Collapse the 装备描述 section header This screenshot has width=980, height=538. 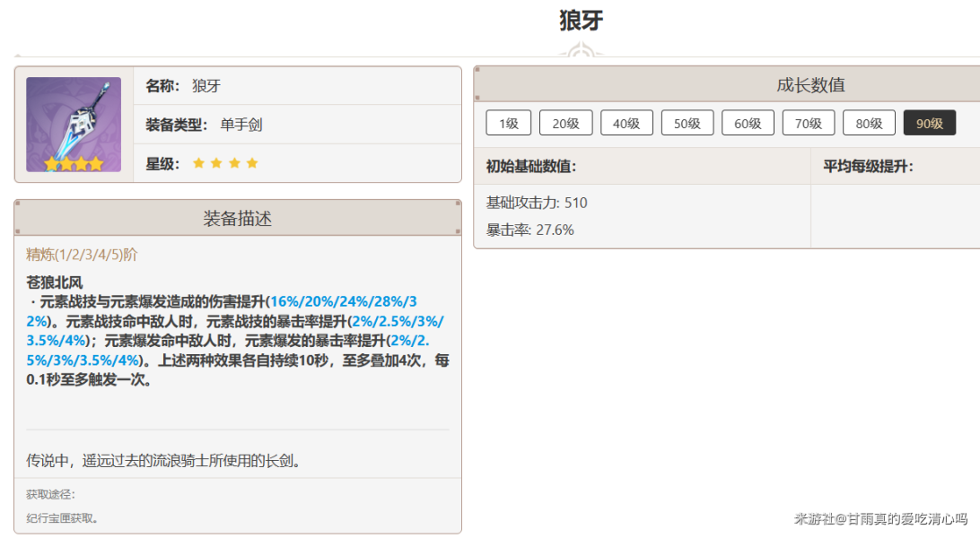pos(238,218)
